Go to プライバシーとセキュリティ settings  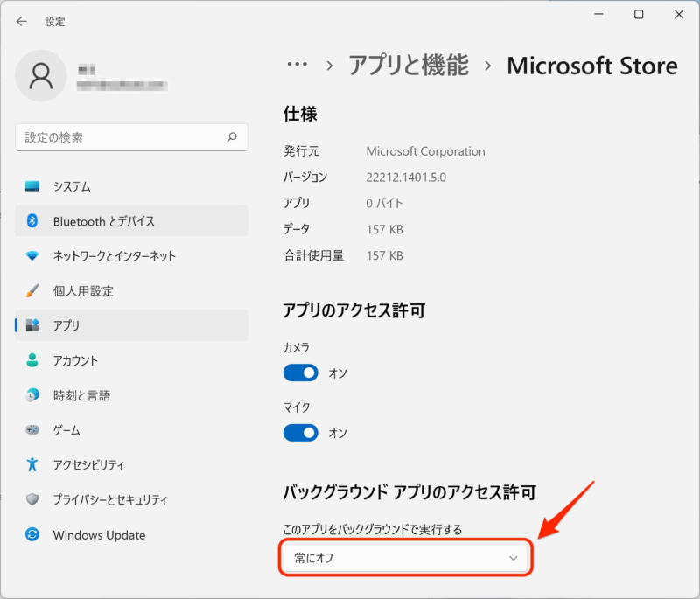click(132, 499)
